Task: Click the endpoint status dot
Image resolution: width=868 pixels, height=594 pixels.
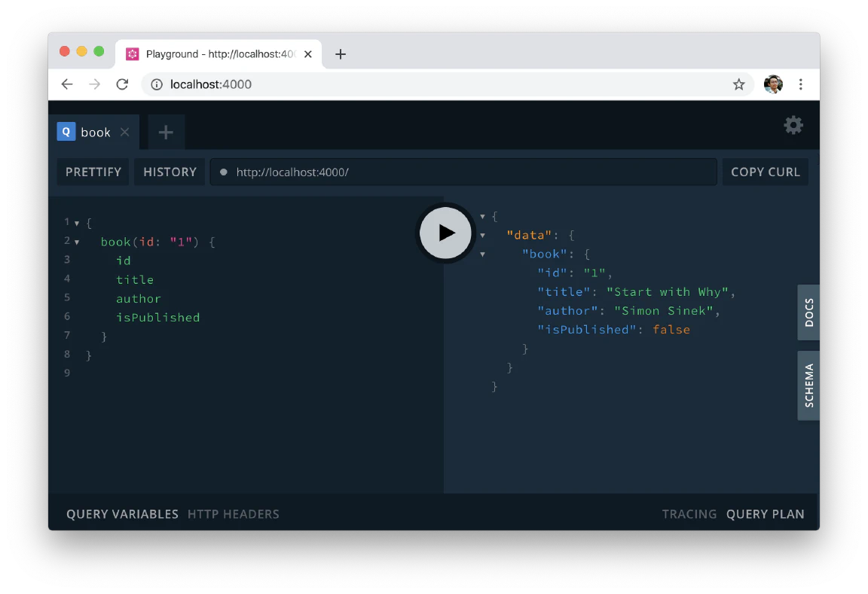Action: (224, 172)
